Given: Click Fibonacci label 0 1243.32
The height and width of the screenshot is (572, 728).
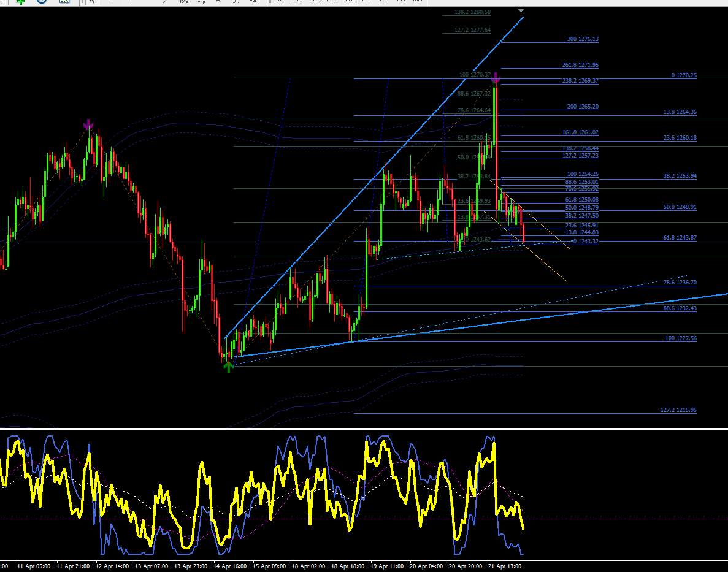Looking at the screenshot, I should [586, 242].
